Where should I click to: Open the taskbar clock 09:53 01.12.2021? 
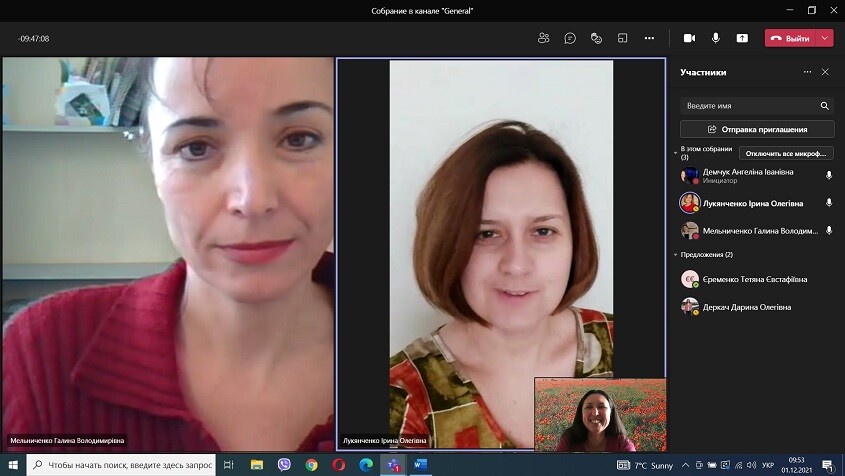point(796,465)
